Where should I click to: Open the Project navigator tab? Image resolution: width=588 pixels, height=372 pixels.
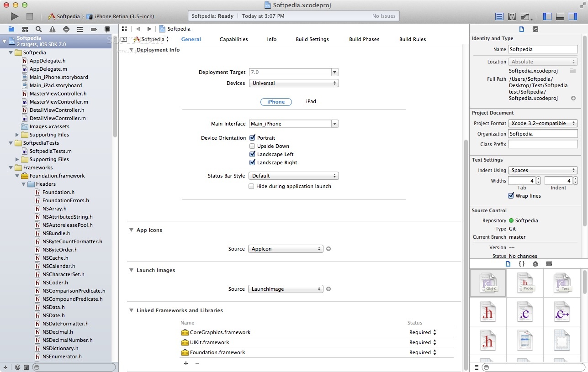tap(11, 29)
